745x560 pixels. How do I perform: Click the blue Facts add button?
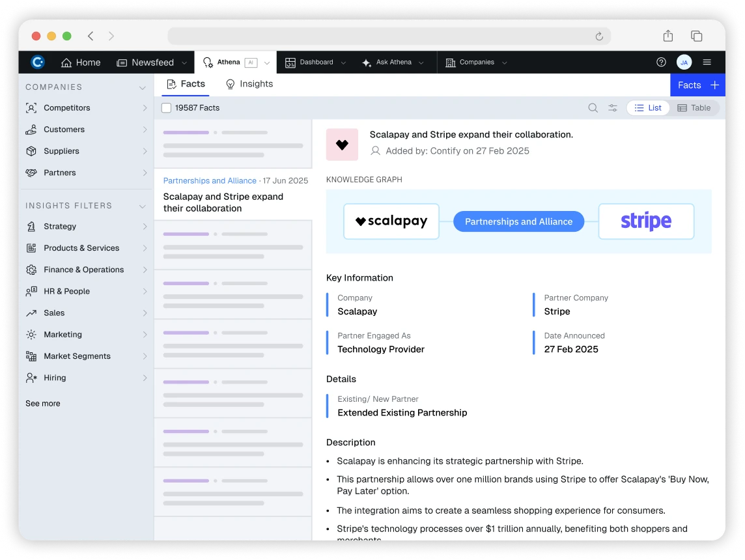(x=697, y=85)
